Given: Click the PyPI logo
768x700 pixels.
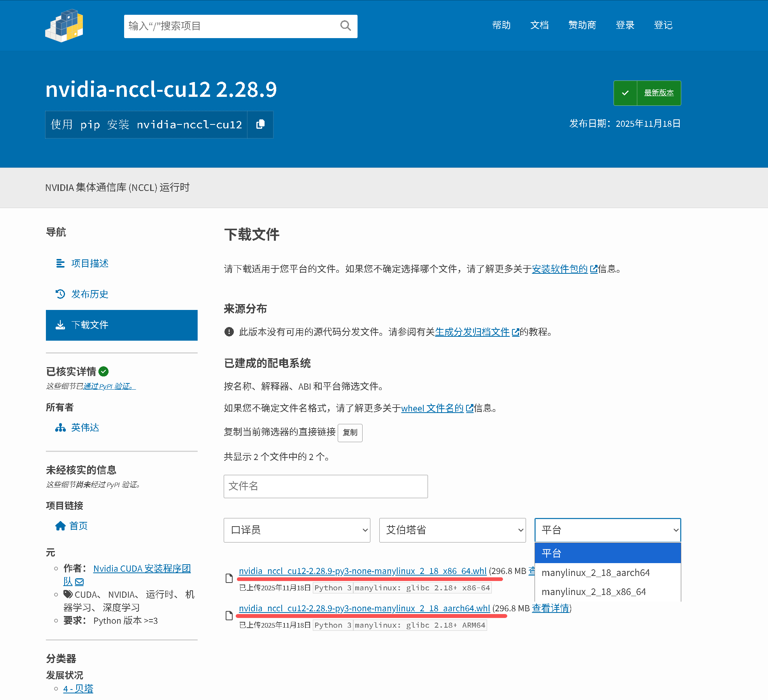Looking at the screenshot, I should [x=64, y=26].
